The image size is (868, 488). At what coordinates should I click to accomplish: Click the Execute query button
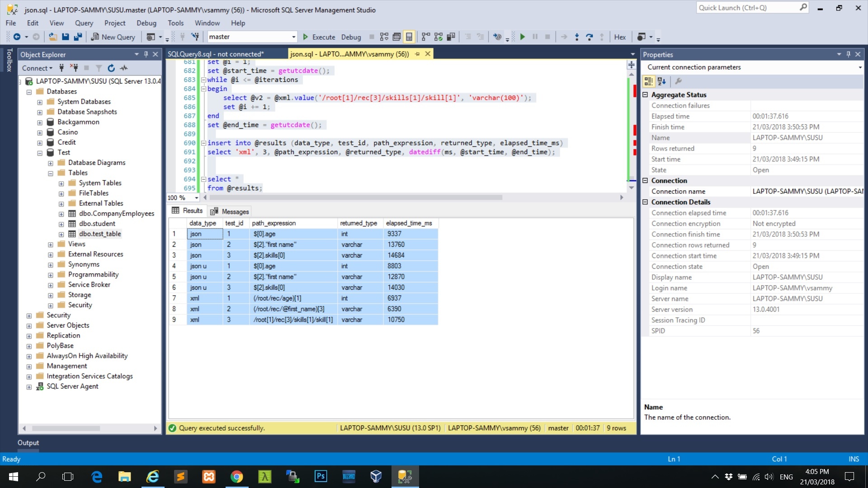(319, 37)
